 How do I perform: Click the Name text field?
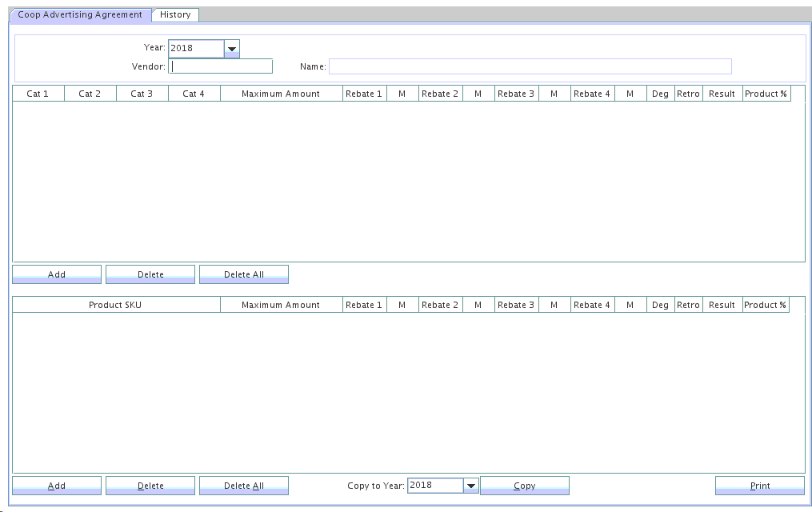click(x=530, y=66)
